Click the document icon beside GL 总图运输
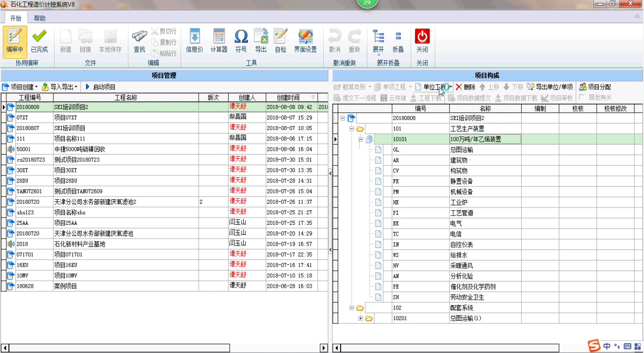This screenshot has height=353, width=644. 378,150
